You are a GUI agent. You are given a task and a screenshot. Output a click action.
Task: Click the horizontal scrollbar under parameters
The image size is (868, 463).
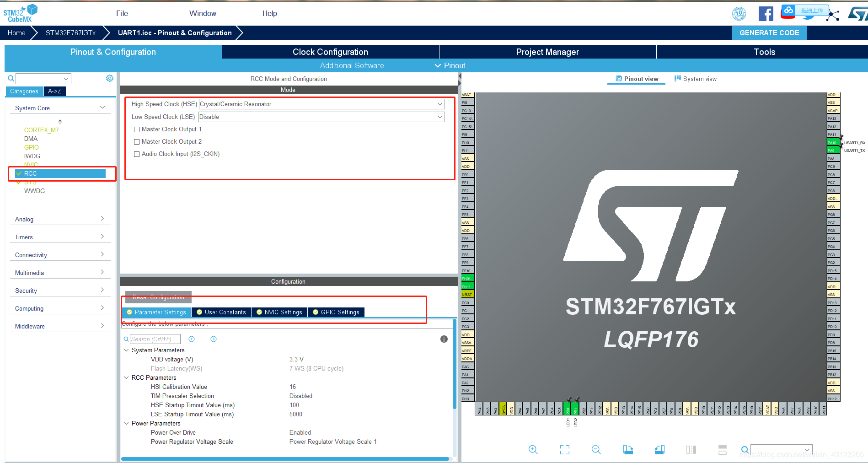point(284,458)
